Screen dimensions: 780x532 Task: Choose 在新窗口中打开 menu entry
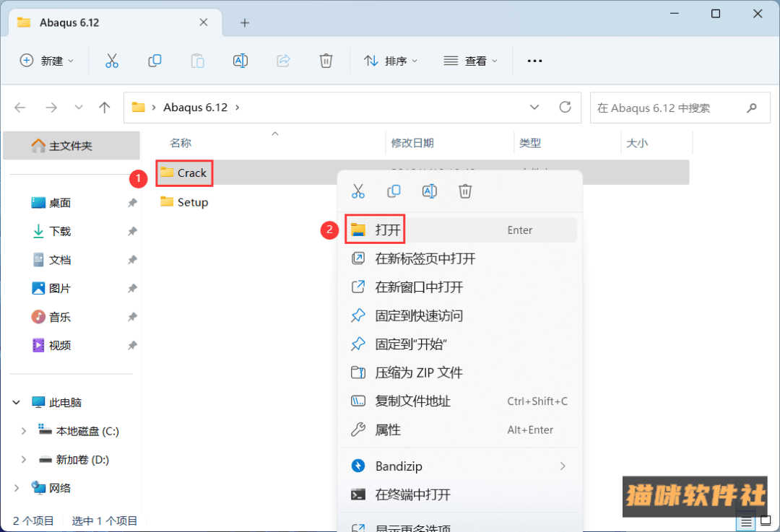coord(460,287)
